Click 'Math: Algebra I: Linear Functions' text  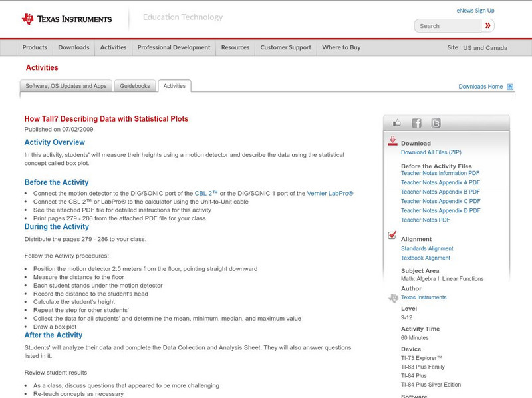[x=442, y=279]
